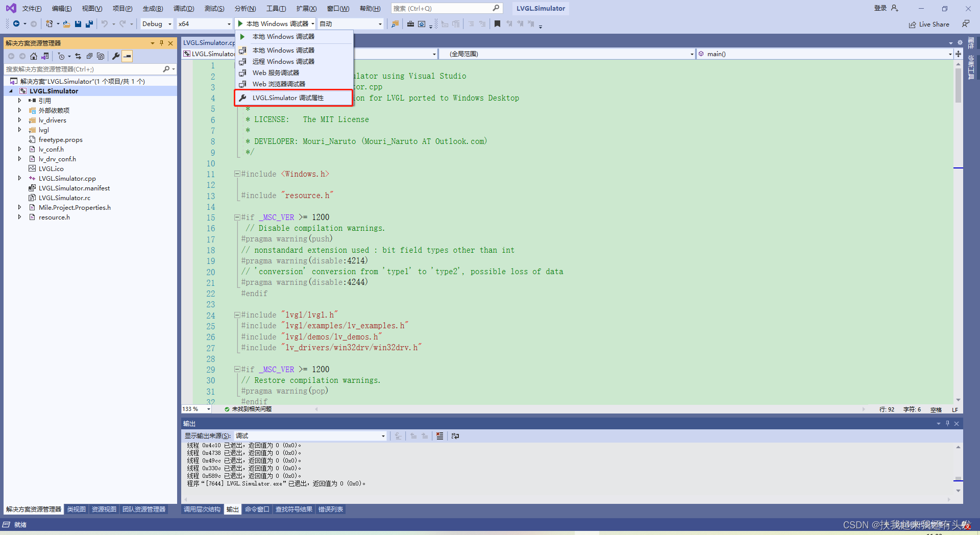This screenshot has height=535, width=980.
Task: Click the wrench properties icon in Solution Explorer
Action: pyautogui.click(x=116, y=56)
